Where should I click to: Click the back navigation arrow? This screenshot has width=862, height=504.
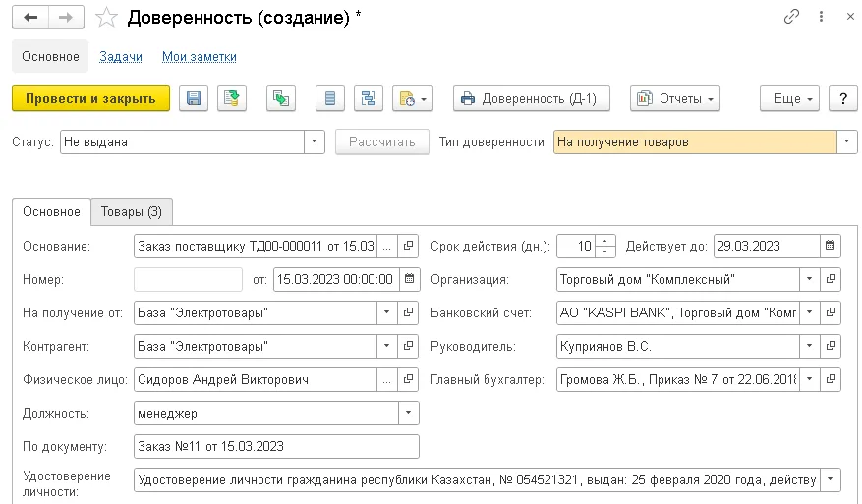coord(30,18)
